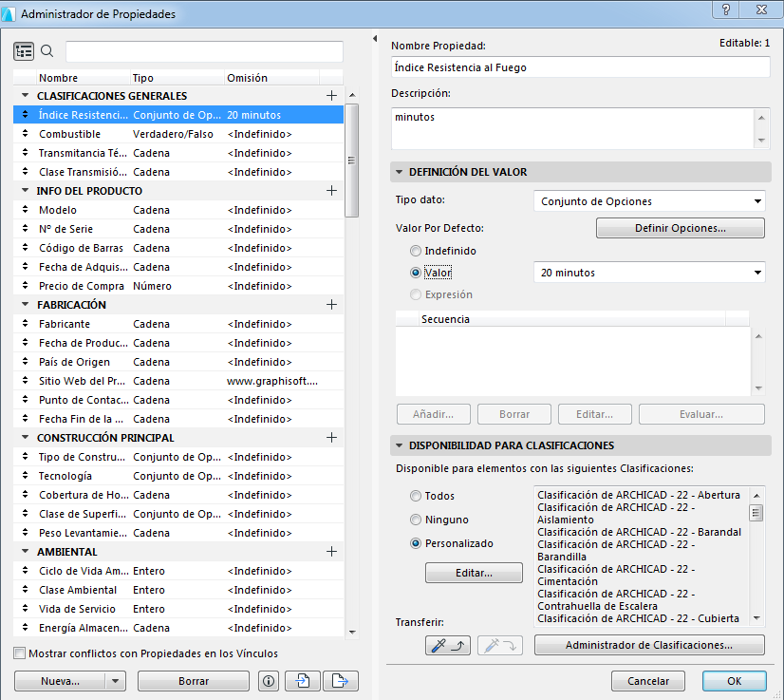This screenshot has width=784, height=700.
Task: Collapse DEFINICIÓN DEL VALOR section
Action: (x=399, y=172)
